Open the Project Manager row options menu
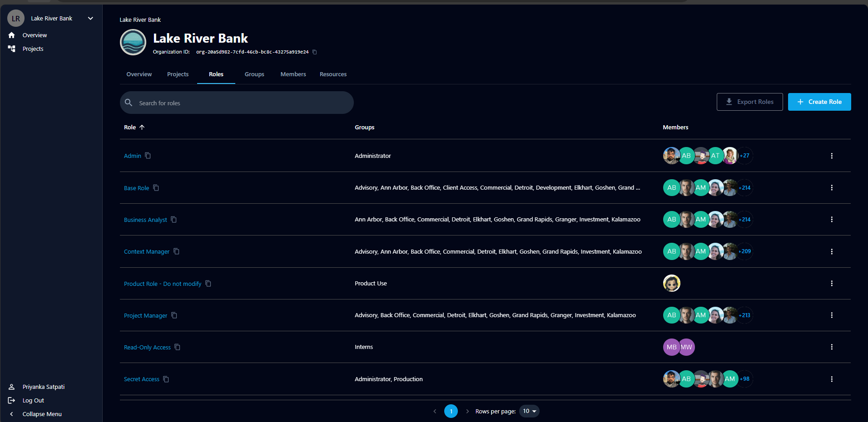 (832, 315)
